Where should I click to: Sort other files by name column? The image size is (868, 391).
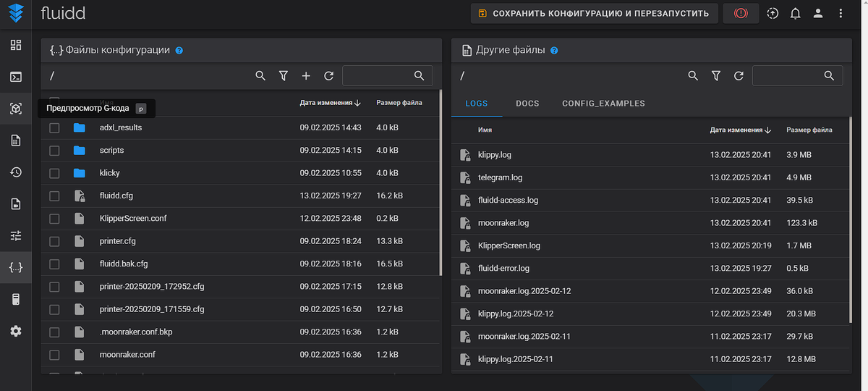(485, 130)
